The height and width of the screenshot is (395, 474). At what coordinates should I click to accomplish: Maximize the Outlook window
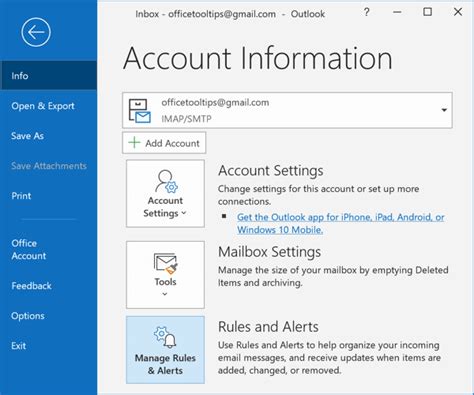pos(428,12)
